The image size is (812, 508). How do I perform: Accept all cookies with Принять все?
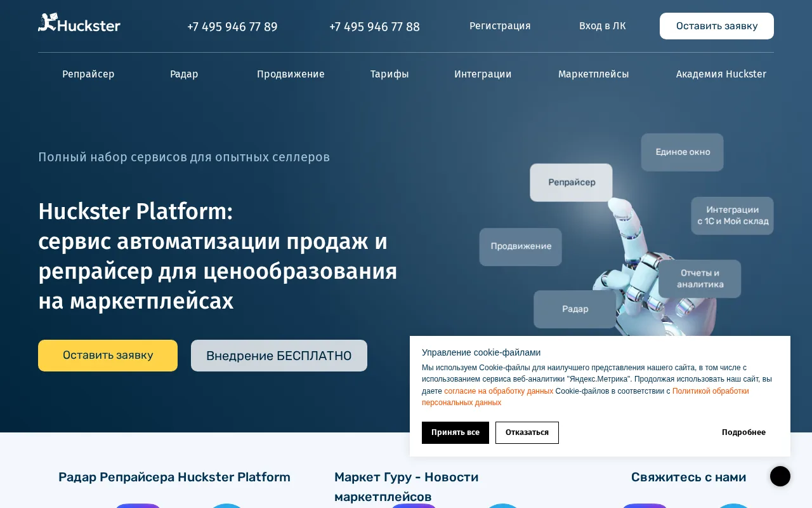coord(455,432)
